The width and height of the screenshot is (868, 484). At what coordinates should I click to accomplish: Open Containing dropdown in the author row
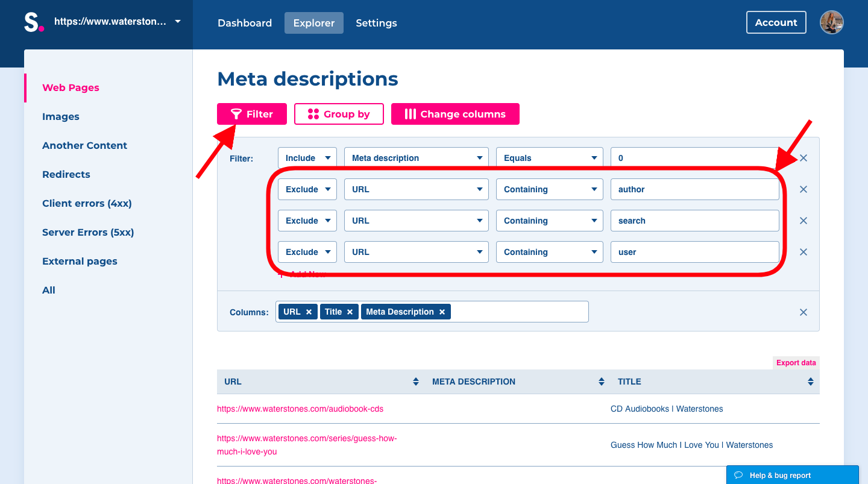(x=550, y=189)
